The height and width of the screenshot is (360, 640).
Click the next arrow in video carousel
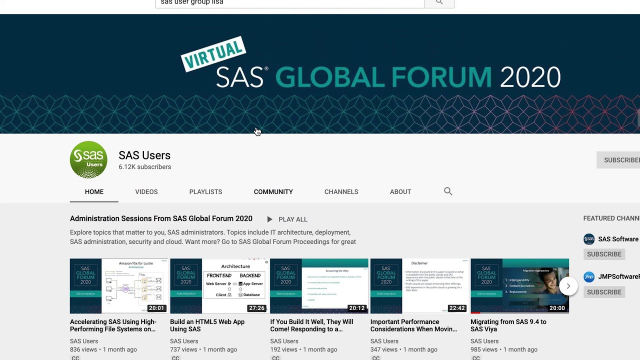pyautogui.click(x=568, y=286)
